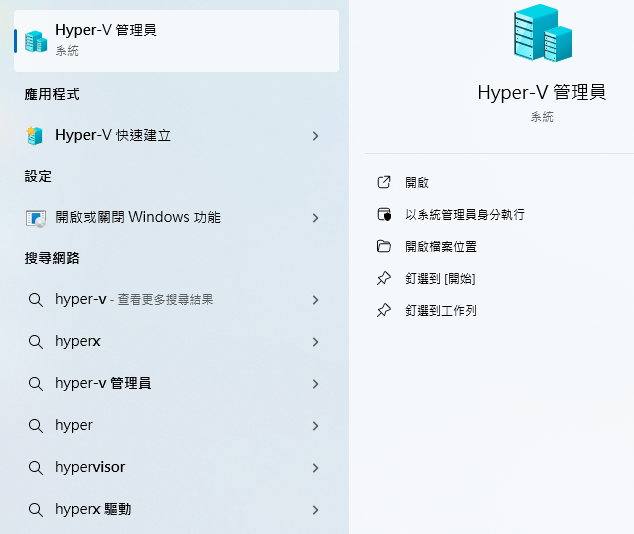Click the Hyper-V 管理員 title in preview pane
This screenshot has width=634, height=534.
point(542,93)
